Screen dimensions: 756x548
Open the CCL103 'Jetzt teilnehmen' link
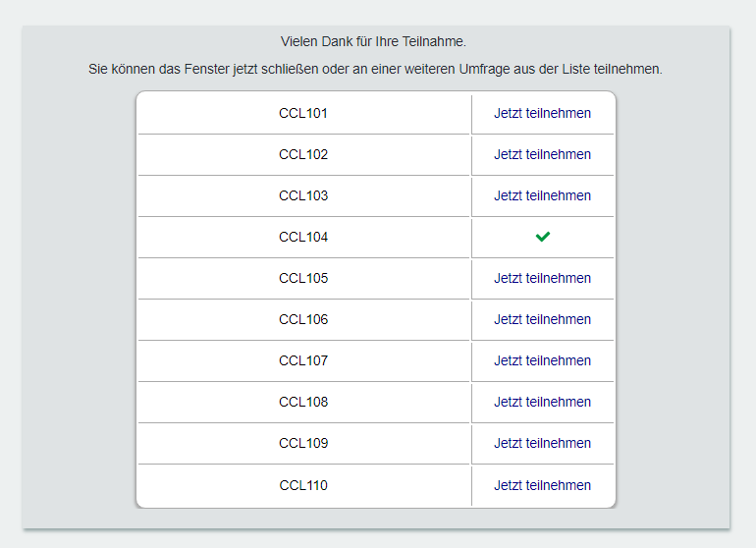coord(542,195)
